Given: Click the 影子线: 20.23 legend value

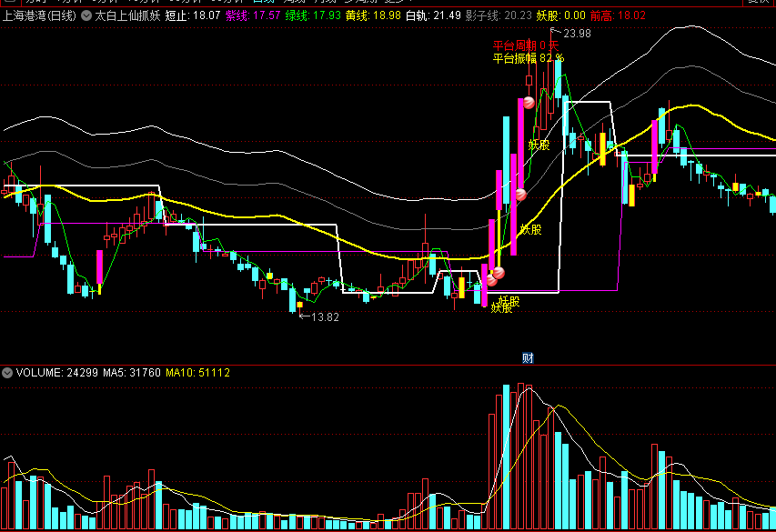Looking at the screenshot, I should [499, 15].
